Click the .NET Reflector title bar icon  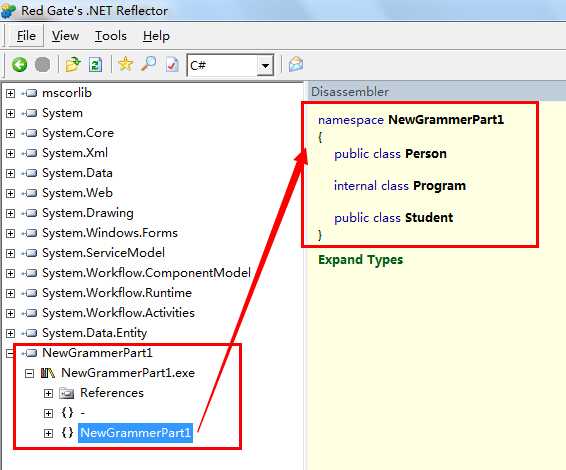(8, 10)
